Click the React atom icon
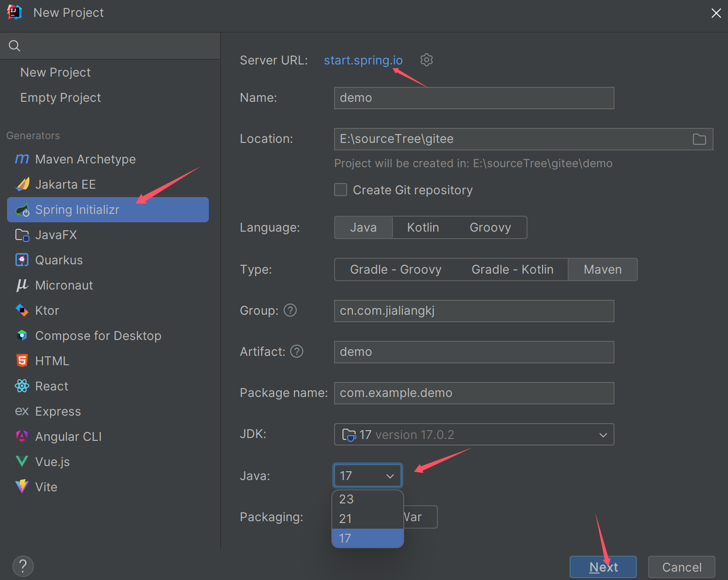Screen dimensions: 728x580 click(22, 386)
